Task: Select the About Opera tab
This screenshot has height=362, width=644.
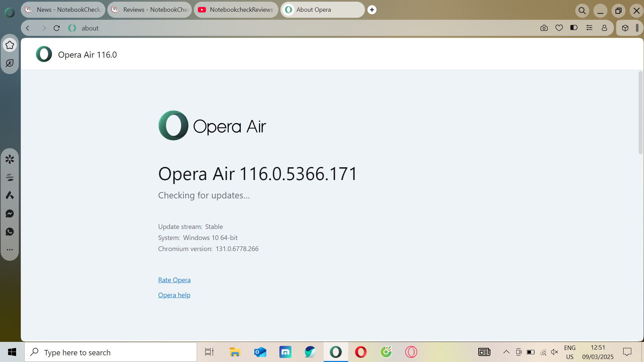Action: 323,10
